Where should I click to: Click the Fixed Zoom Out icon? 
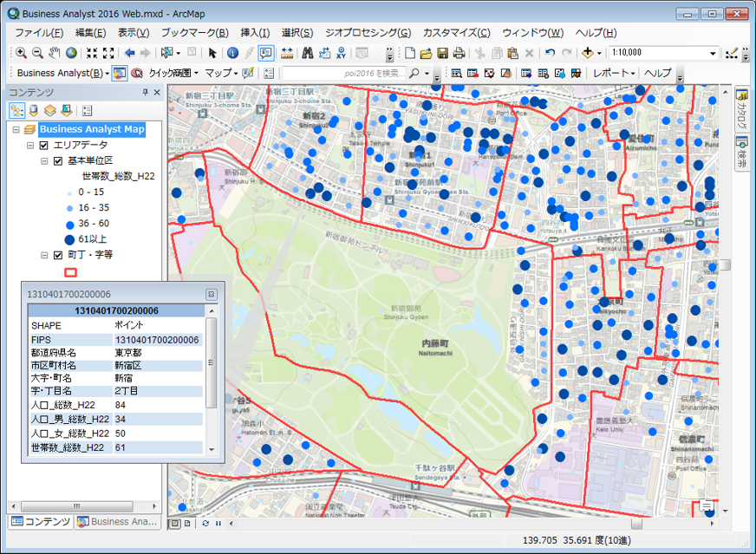pyautogui.click(x=108, y=53)
